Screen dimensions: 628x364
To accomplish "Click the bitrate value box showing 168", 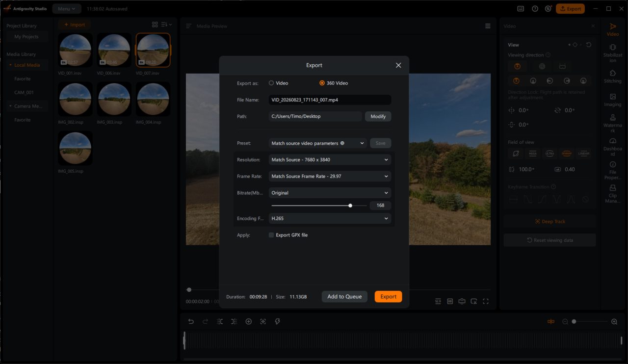I will tap(380, 206).
